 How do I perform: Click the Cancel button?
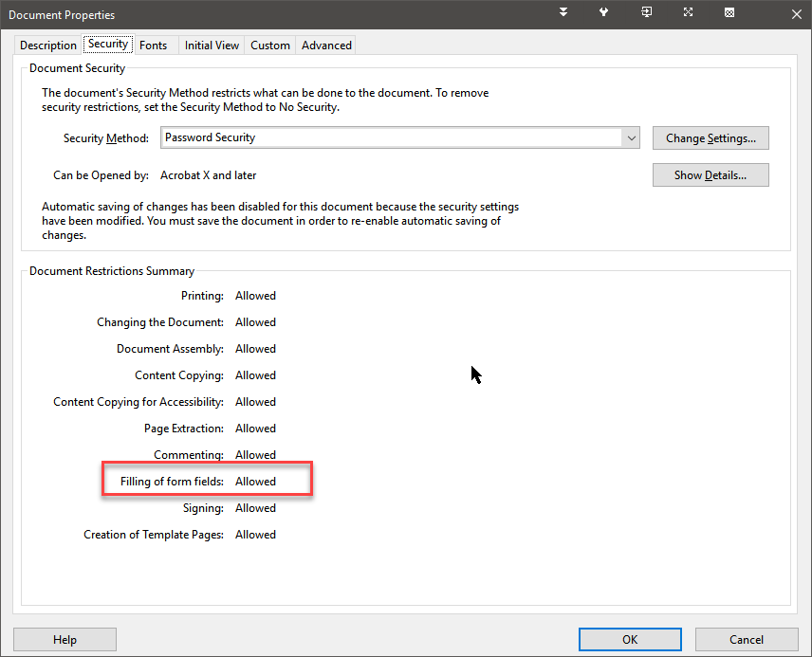(x=747, y=640)
